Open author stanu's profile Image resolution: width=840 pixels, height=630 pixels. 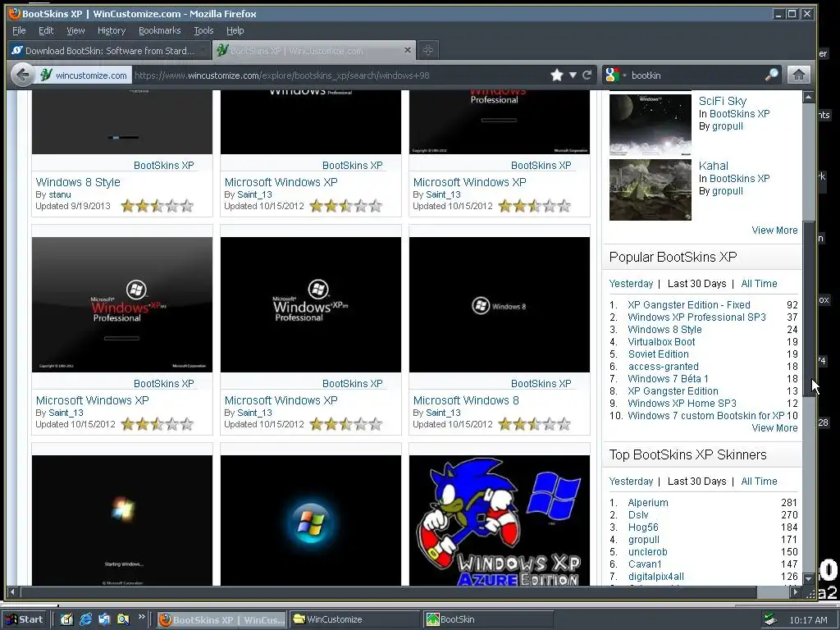pos(59,194)
